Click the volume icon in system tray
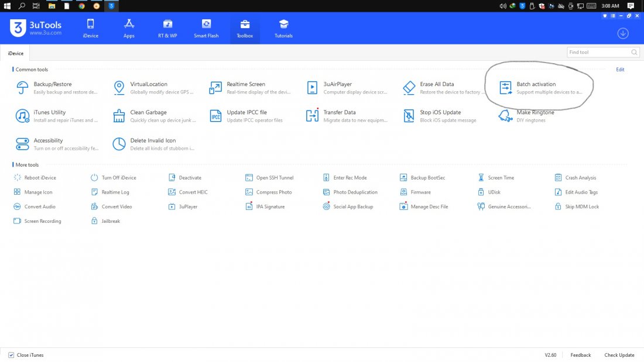 pyautogui.click(x=503, y=6)
